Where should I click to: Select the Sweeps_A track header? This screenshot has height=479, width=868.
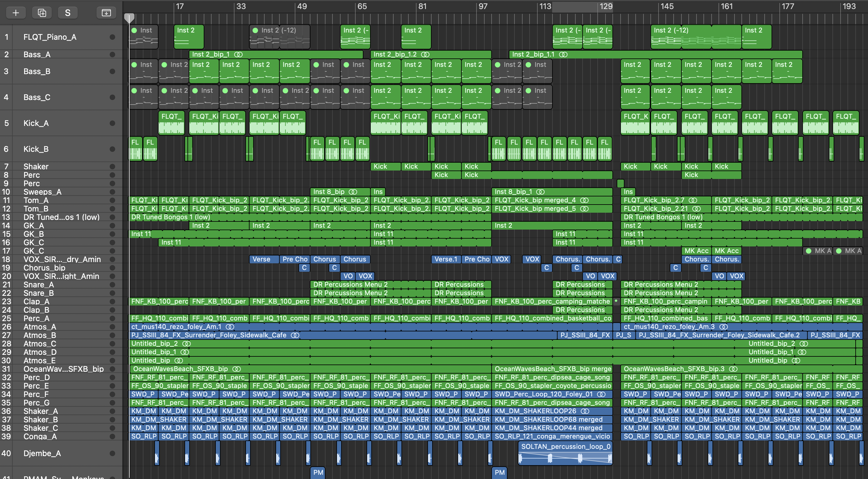pos(61,192)
